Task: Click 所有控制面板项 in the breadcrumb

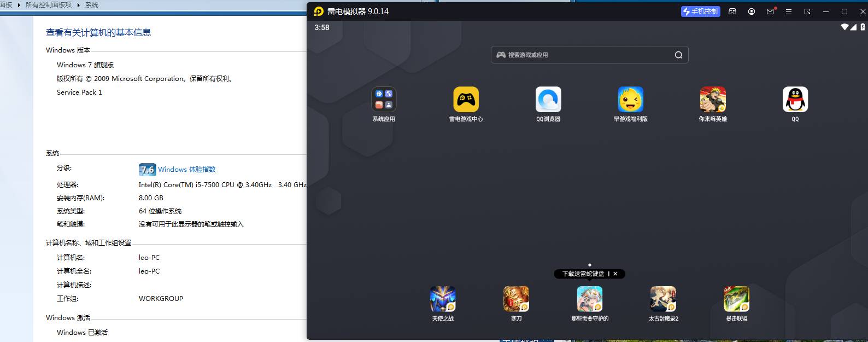Action: point(49,4)
